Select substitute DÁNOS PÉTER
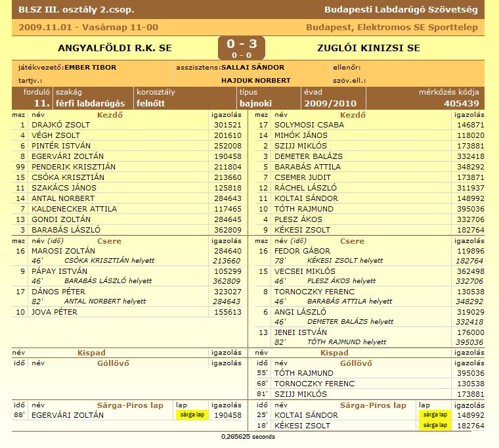 (58, 292)
